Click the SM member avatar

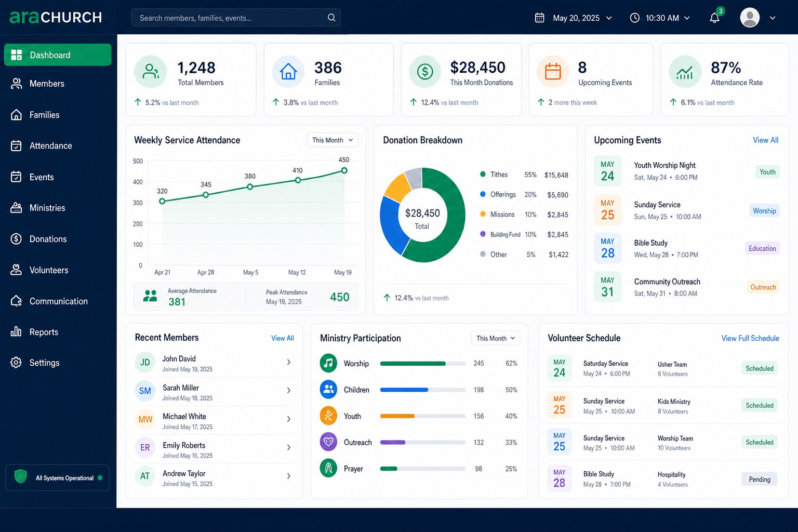(145, 391)
